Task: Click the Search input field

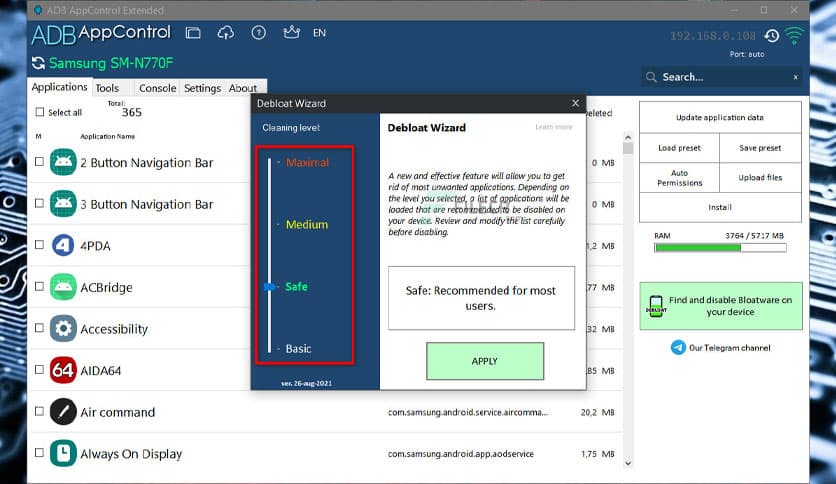Action: point(722,77)
